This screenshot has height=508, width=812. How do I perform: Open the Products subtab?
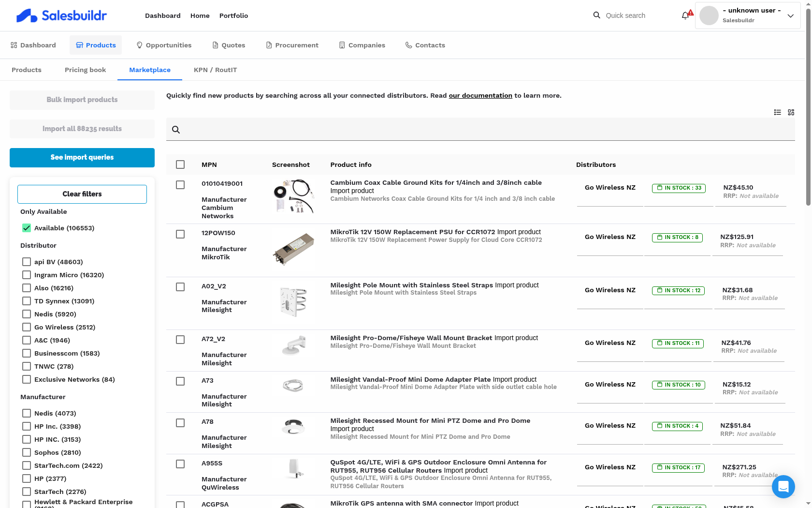tap(27, 70)
